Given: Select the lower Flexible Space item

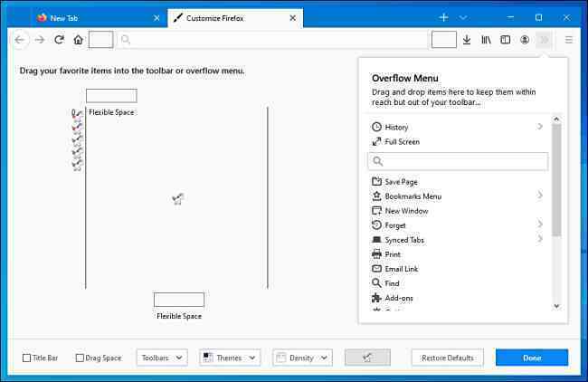Looking at the screenshot, I should point(179,306).
